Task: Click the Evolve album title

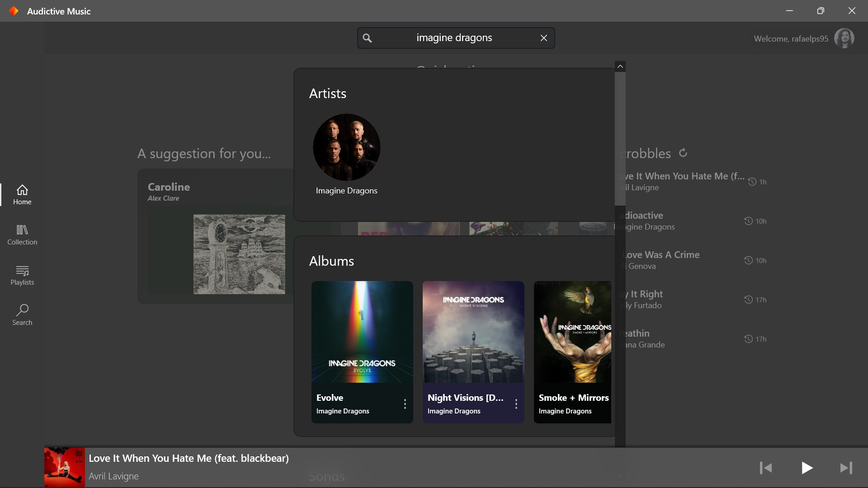Action: pyautogui.click(x=330, y=398)
